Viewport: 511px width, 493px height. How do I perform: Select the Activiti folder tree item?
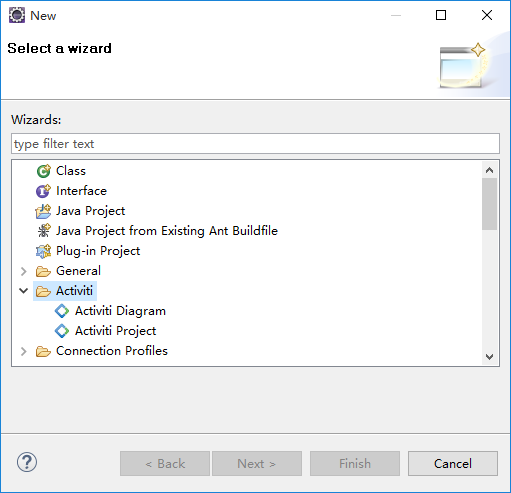[x=65, y=291]
